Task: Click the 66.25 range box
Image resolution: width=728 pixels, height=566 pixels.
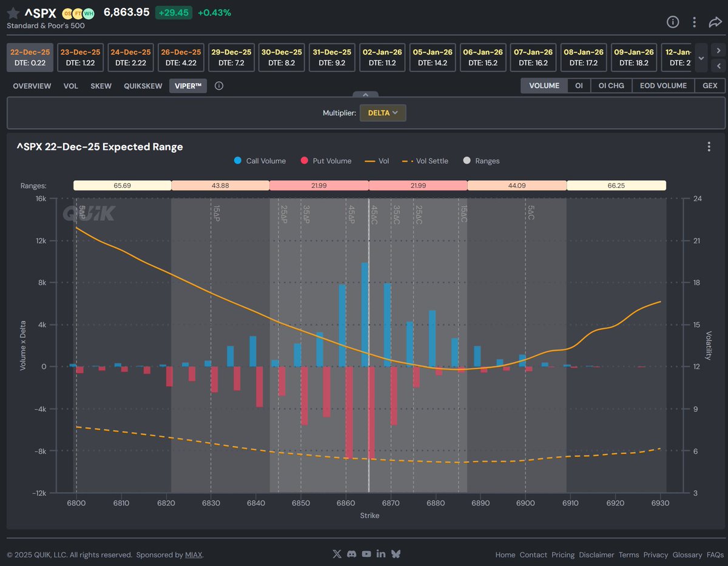Action: 616,186
